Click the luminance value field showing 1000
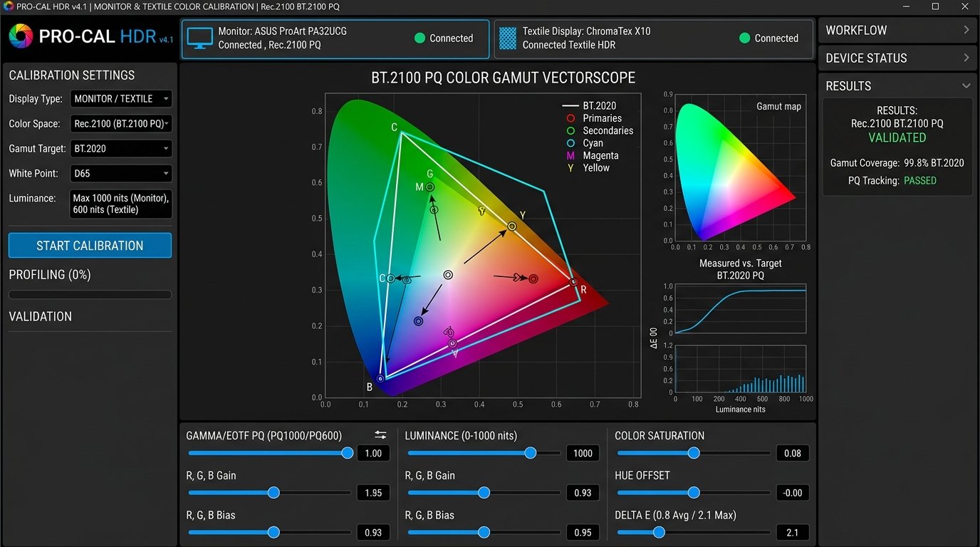 (583, 453)
